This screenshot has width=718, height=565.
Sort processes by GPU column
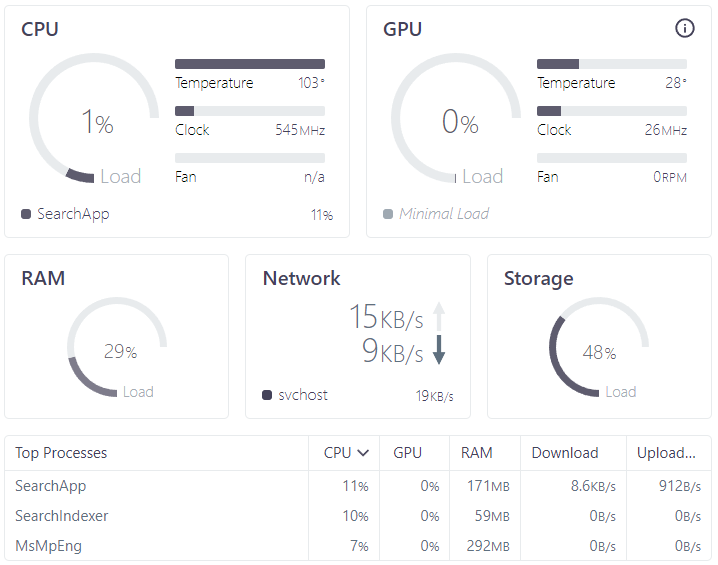408,453
